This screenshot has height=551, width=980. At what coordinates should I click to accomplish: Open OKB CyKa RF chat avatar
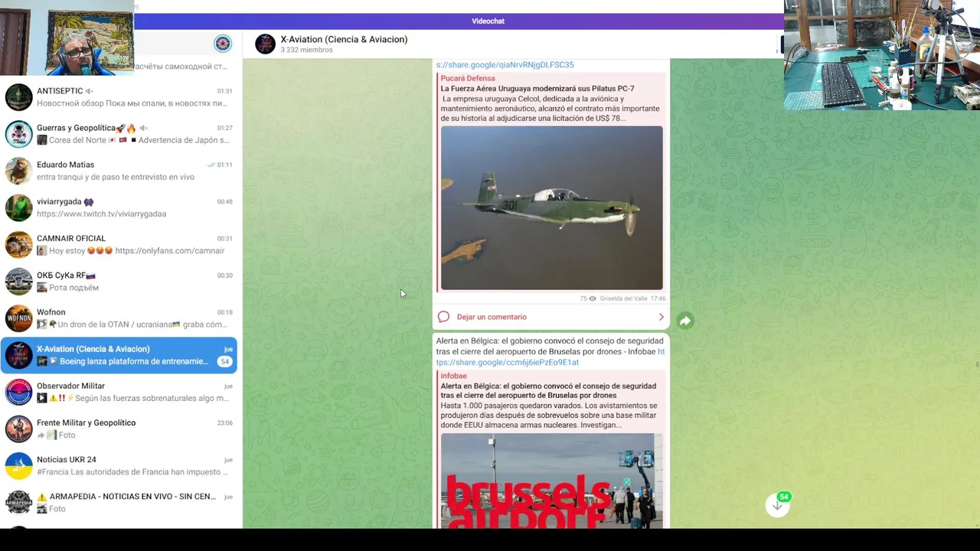pos(18,282)
